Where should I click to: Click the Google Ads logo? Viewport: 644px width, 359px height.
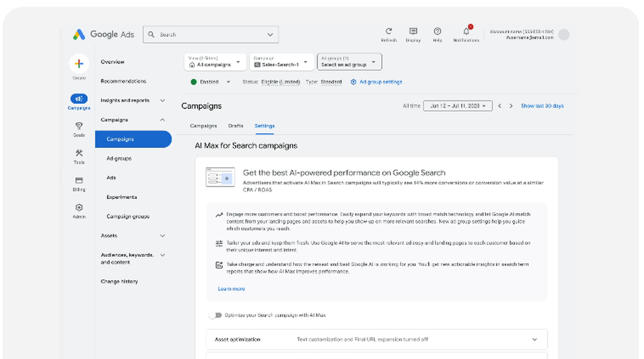pyautogui.click(x=104, y=34)
